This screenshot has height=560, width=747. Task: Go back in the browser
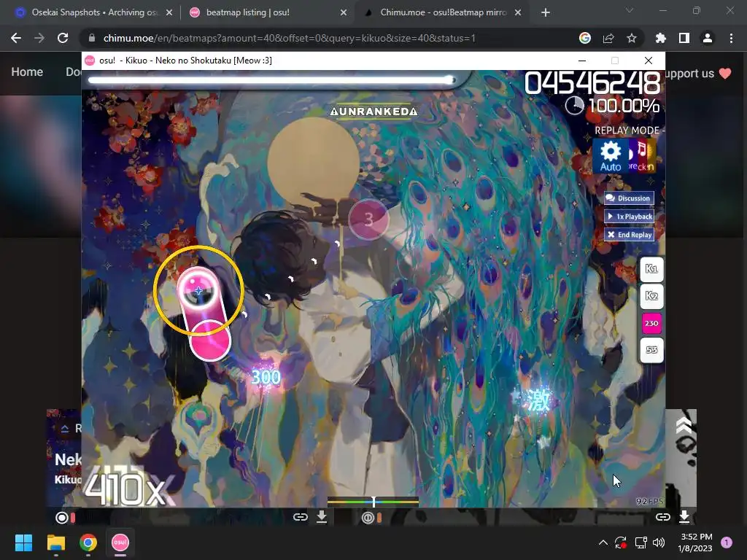coord(16,38)
